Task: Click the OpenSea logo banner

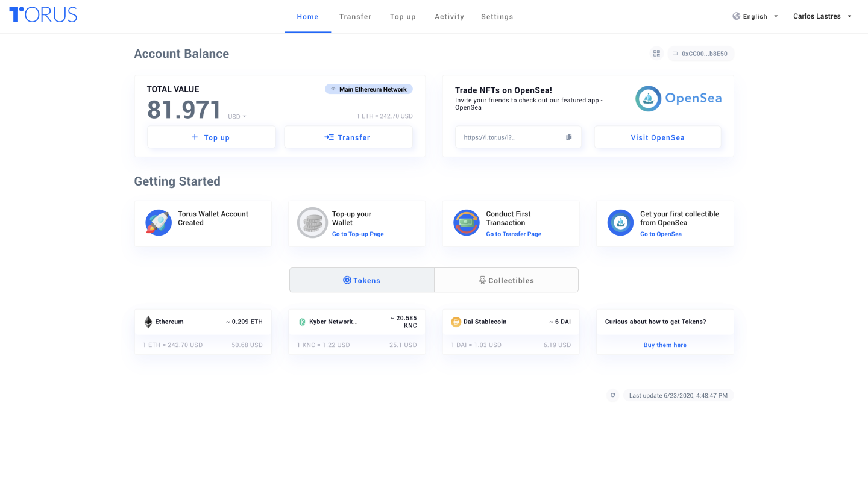Action: [x=678, y=98]
